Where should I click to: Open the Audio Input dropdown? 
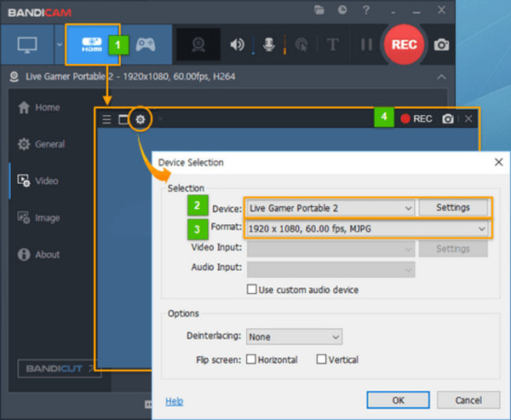coord(330,270)
